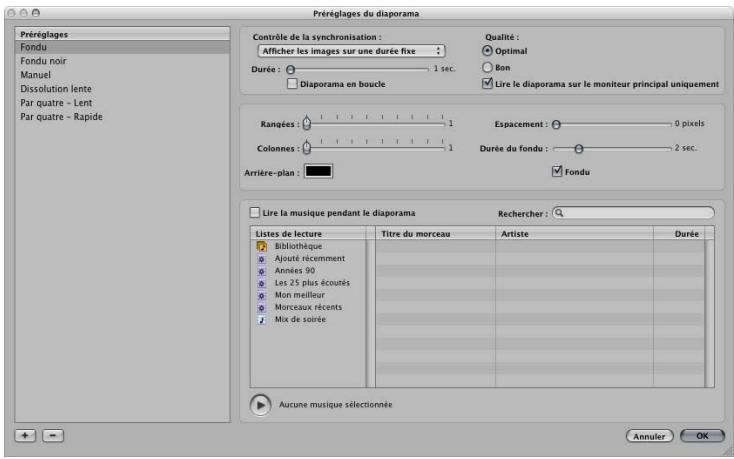Open the Arrière-plan black color swatch

coord(318,171)
